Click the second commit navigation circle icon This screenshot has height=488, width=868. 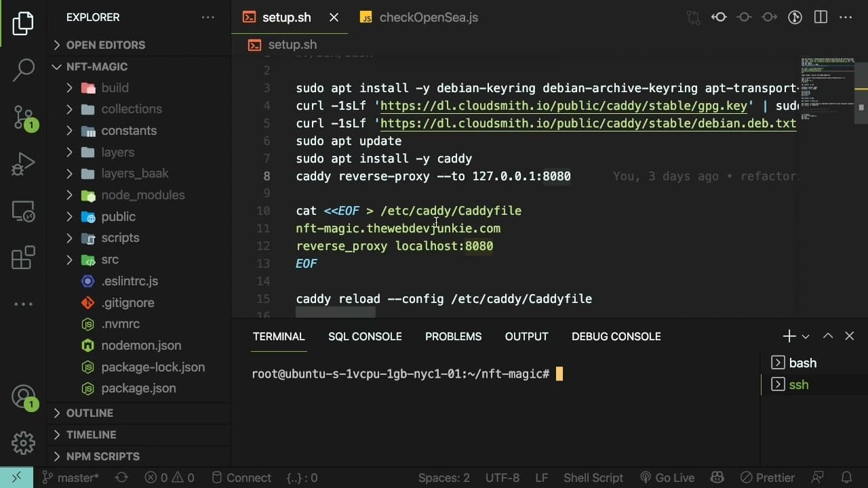point(769,17)
